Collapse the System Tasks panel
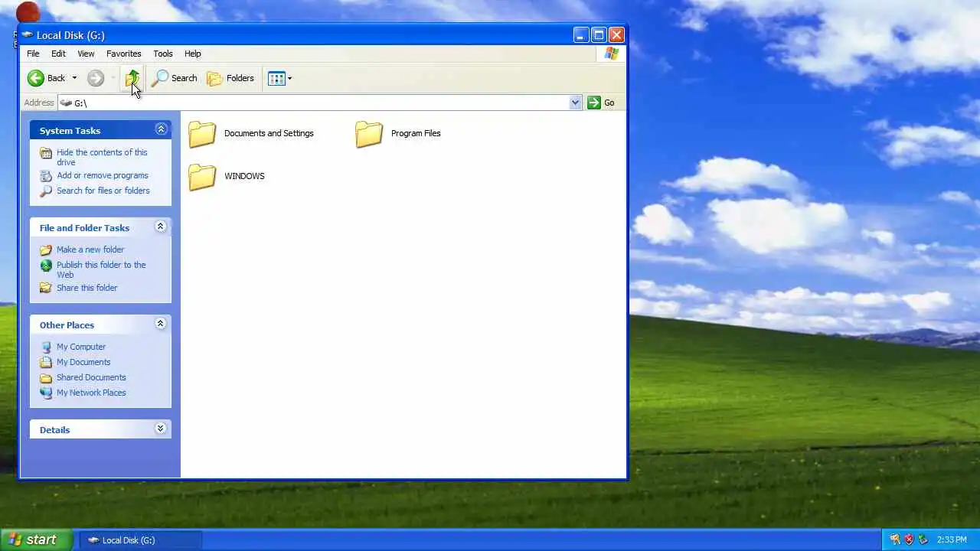This screenshot has height=551, width=980. pyautogui.click(x=161, y=129)
